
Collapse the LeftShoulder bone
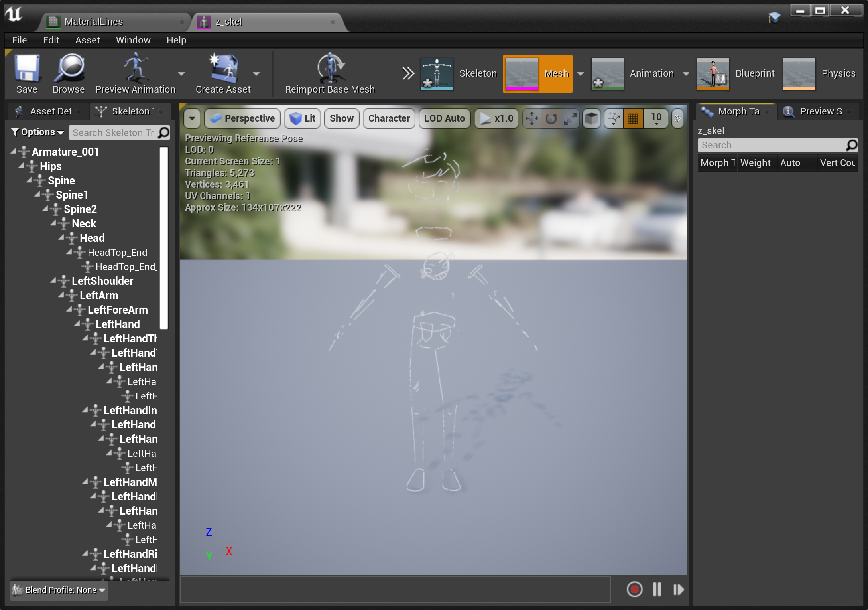(x=53, y=281)
